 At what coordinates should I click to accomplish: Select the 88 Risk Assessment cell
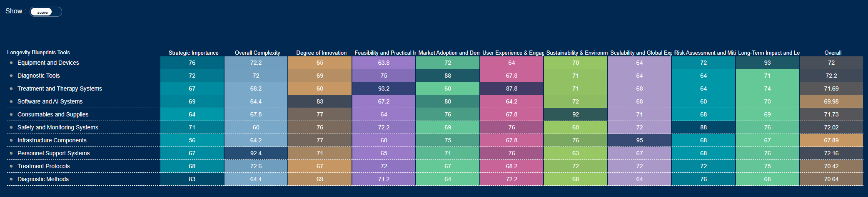click(x=703, y=127)
